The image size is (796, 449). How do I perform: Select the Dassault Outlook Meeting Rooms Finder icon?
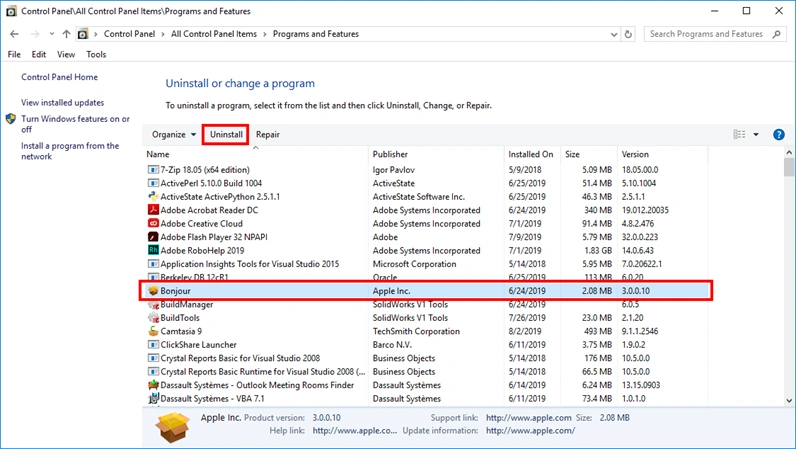click(x=153, y=385)
